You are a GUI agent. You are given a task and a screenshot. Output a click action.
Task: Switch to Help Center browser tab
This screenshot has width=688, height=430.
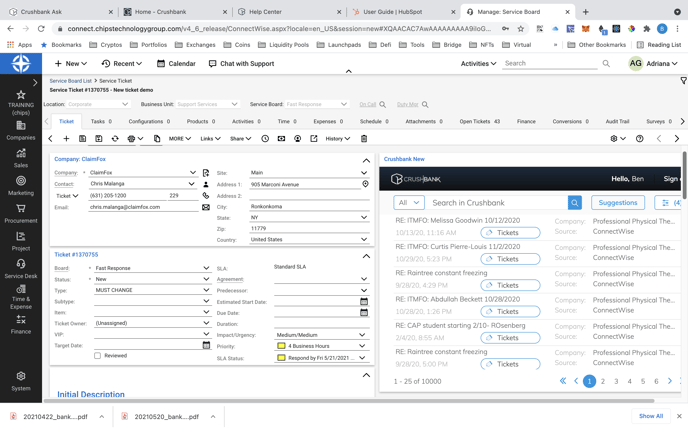click(290, 12)
